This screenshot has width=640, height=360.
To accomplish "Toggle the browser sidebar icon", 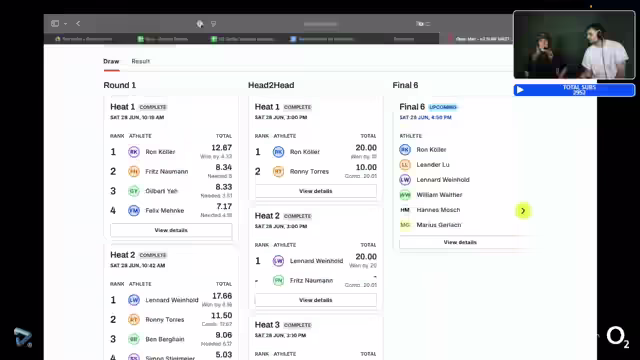I will 55,24.
